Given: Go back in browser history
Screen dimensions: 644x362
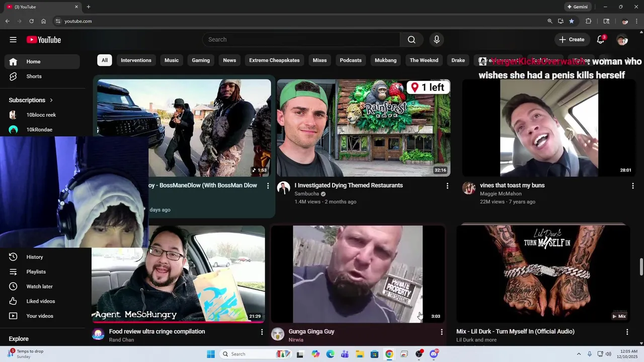Looking at the screenshot, I should pyautogui.click(x=7, y=21).
